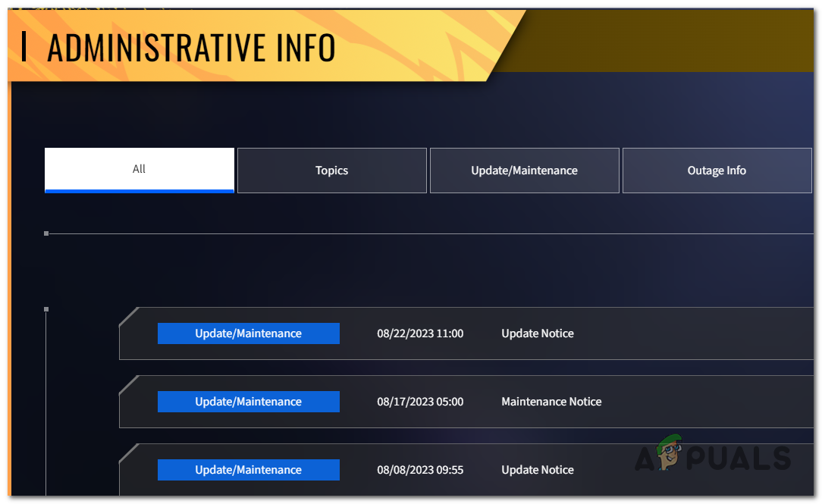Click Update/Maintenance badge on 08/08/2023 row
The width and height of the screenshot is (822, 504).
point(249,470)
